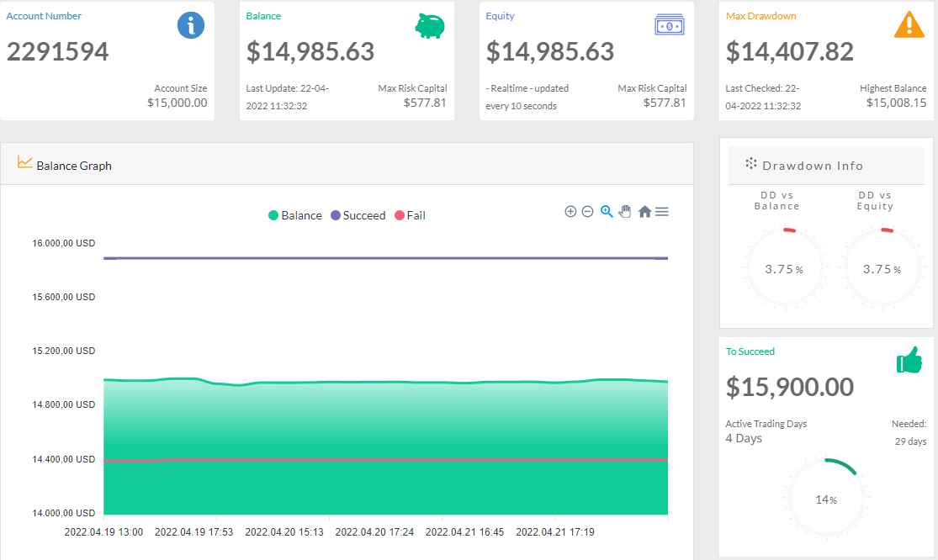The image size is (938, 560).
Task: Zoom in on chart with plus icon
Action: (570, 212)
